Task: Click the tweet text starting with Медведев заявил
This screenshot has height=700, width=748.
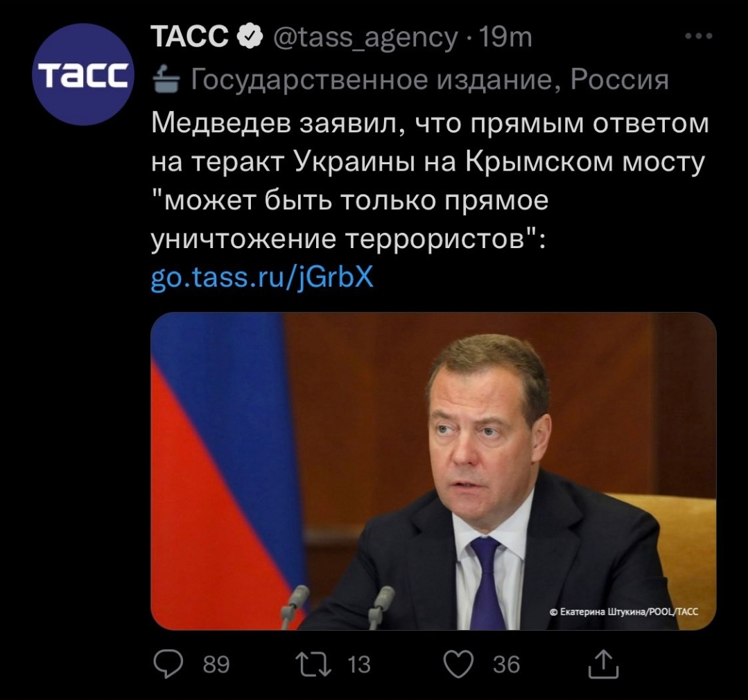Action: pyautogui.click(x=430, y=181)
